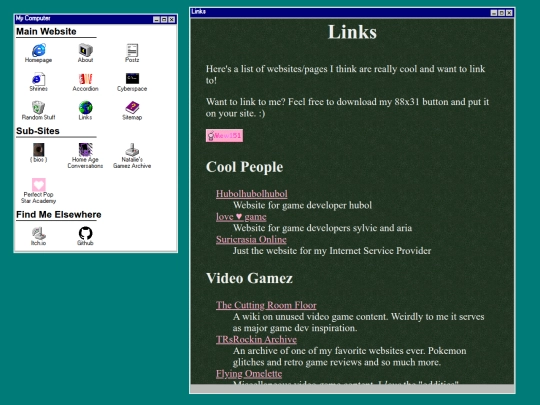Open the Accordion icon
This screenshot has width=540, height=405.
[x=85, y=79]
